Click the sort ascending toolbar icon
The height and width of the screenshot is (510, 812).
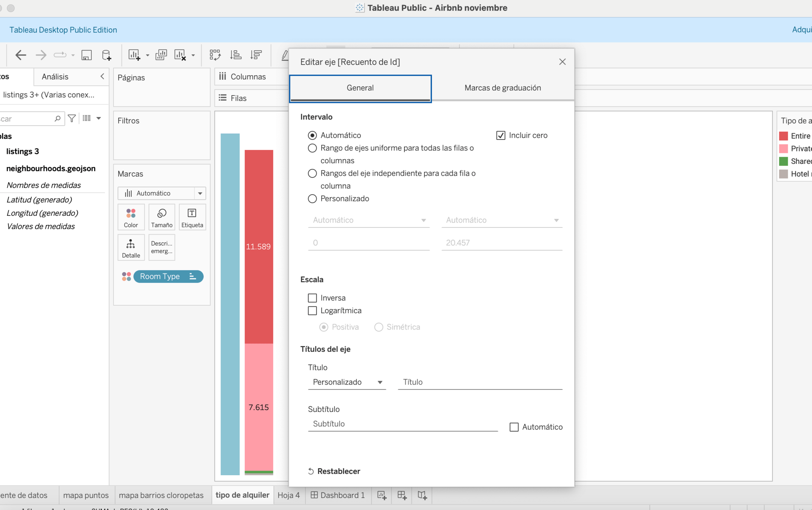[236, 55]
